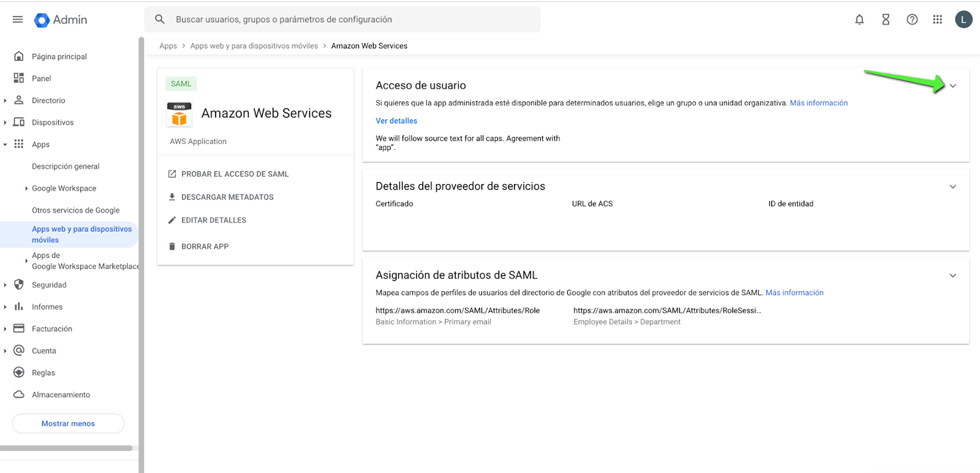
Task: Click the Informes bar chart icon
Action: 19,307
